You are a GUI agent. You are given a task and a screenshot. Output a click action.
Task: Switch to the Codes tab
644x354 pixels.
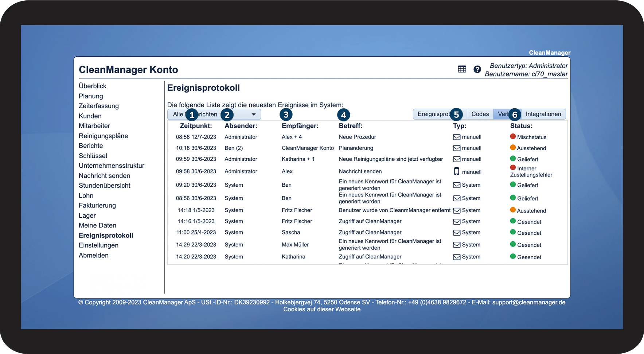(x=480, y=114)
